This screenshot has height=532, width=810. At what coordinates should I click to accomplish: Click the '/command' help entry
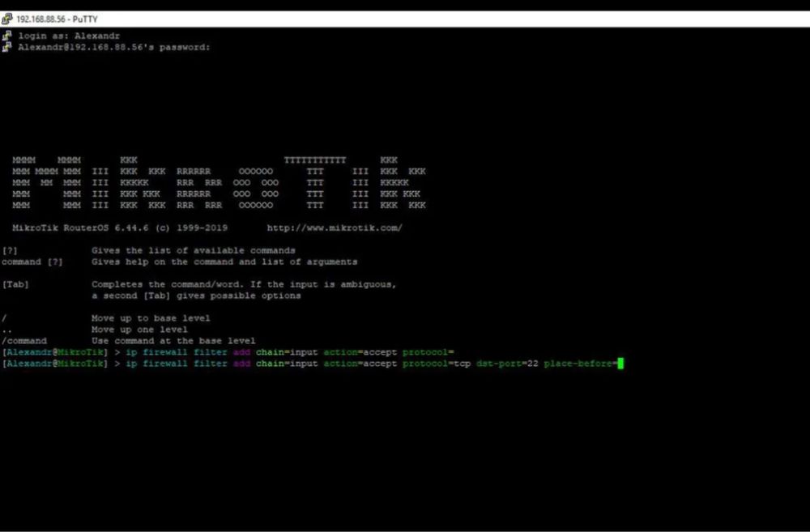pos(24,341)
